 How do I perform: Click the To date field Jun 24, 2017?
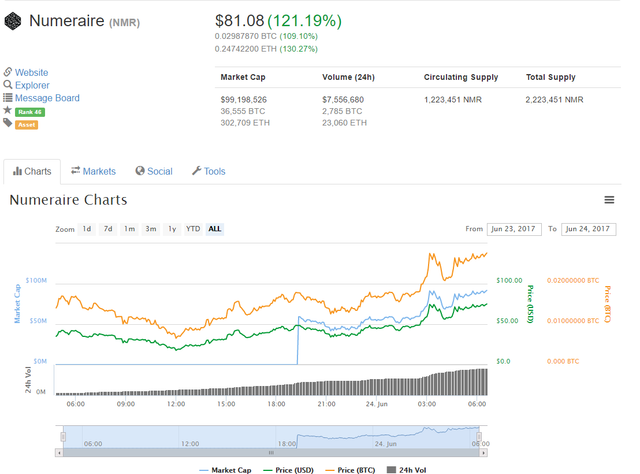[x=588, y=229]
